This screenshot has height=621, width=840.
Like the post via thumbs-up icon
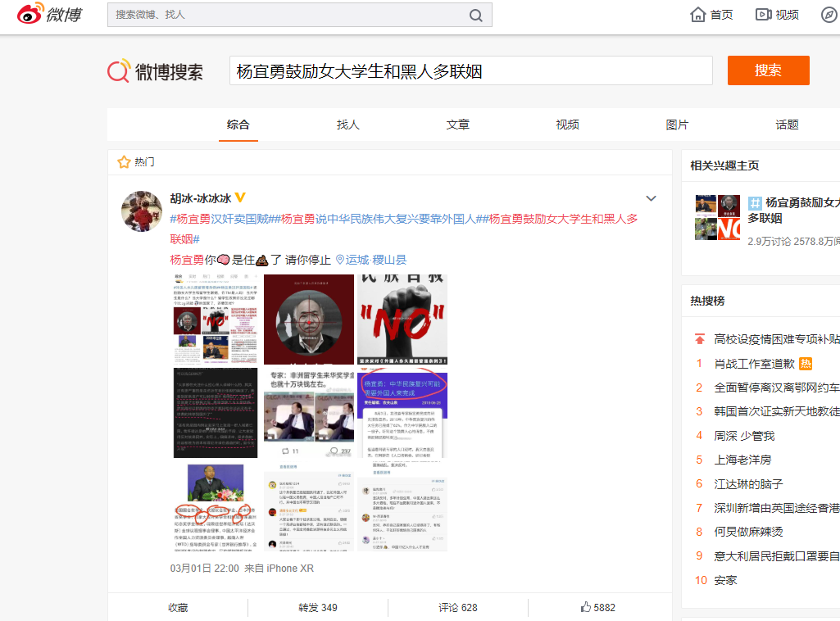[586, 607]
